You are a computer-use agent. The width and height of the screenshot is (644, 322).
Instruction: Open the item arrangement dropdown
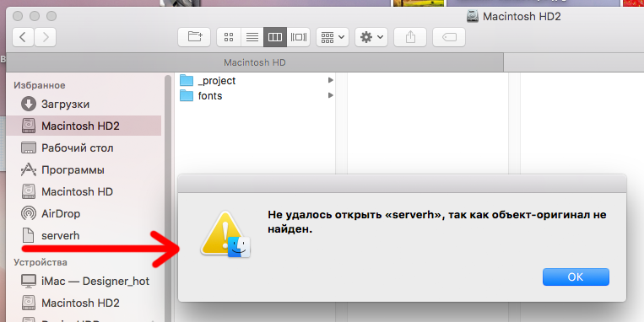click(333, 37)
